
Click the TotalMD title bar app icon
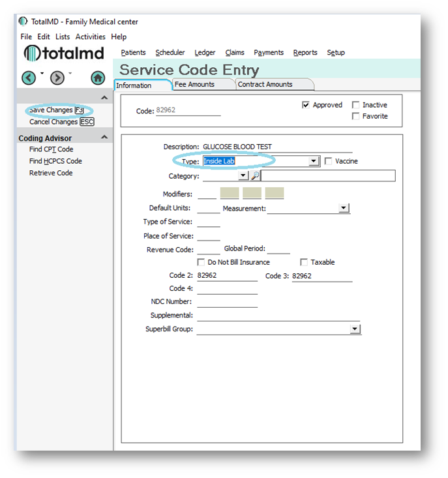pos(23,22)
